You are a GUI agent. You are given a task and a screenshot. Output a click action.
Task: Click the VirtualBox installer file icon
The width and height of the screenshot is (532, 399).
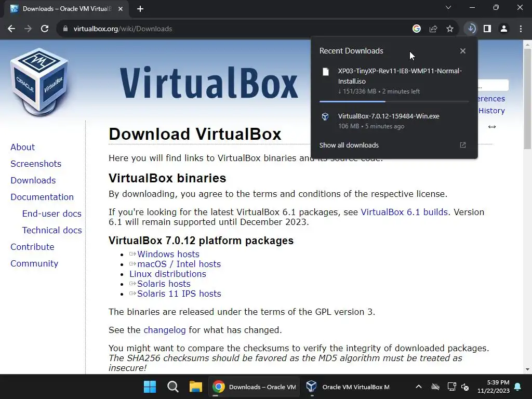coord(325,117)
